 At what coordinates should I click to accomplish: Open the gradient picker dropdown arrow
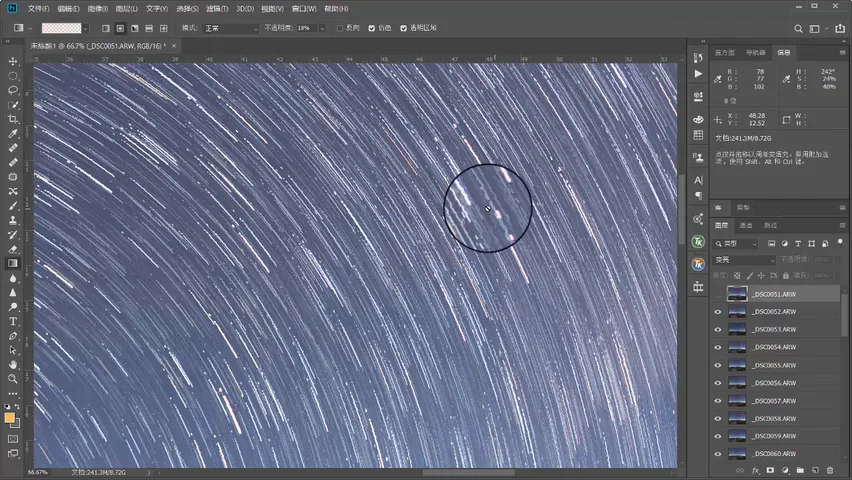86,28
